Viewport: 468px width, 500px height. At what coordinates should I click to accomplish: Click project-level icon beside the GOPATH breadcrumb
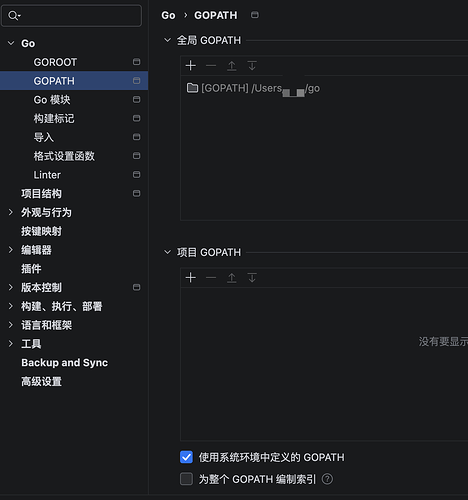tap(255, 15)
